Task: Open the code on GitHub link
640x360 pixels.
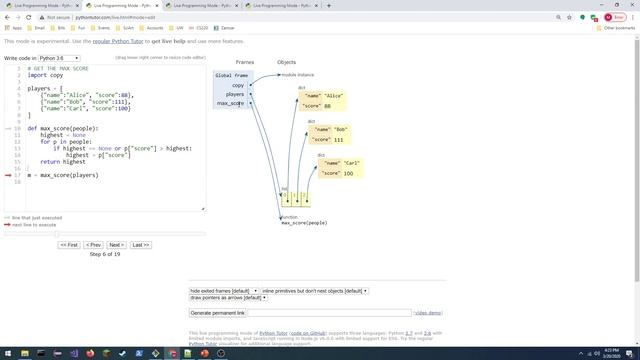Action: point(308,333)
